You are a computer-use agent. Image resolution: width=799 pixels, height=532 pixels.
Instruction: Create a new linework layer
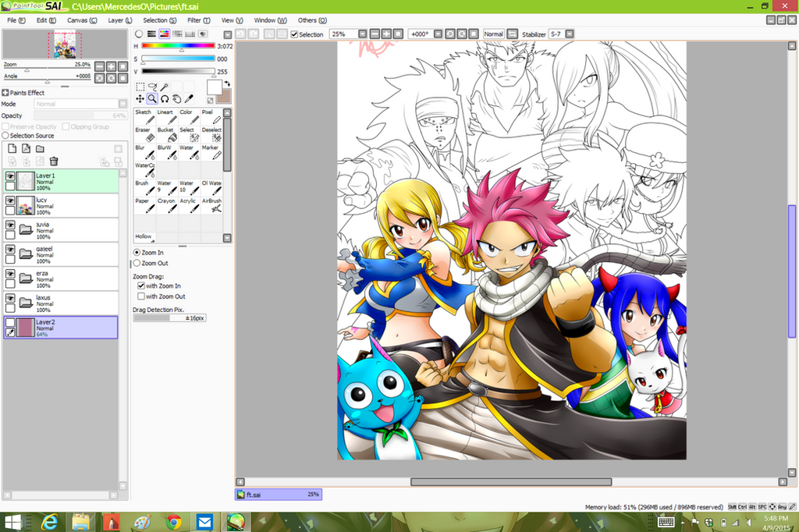(26, 149)
